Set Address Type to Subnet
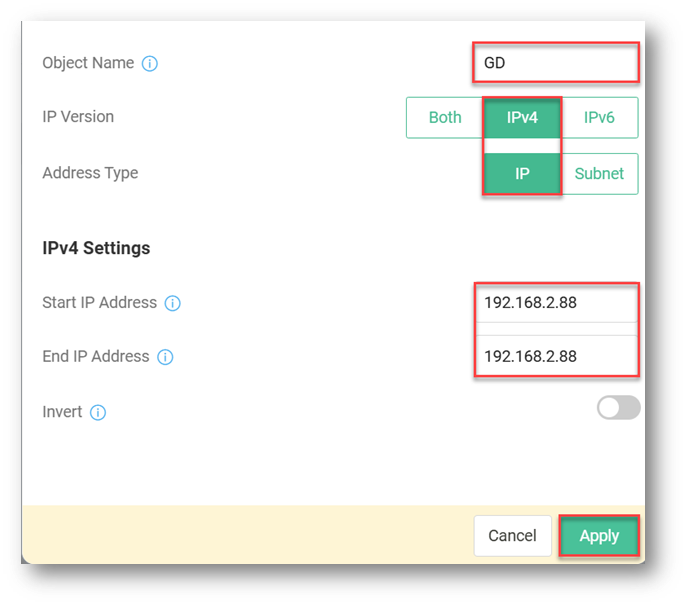The height and width of the screenshot is (606, 687). pyautogui.click(x=599, y=174)
